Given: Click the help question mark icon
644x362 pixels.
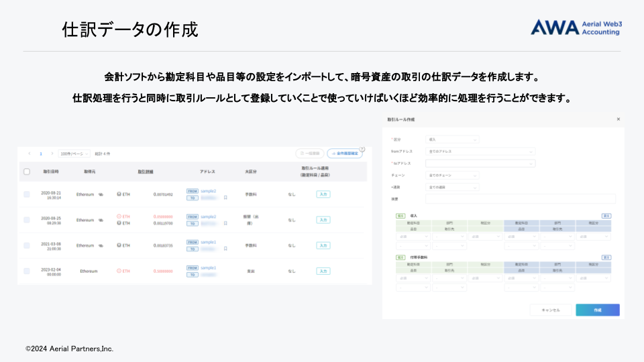Looking at the screenshot, I should pyautogui.click(x=362, y=149).
